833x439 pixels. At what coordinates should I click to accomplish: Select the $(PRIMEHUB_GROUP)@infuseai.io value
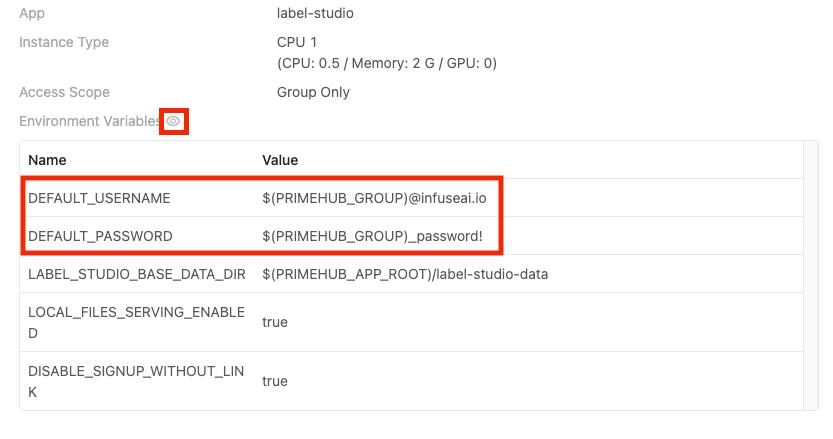point(374,198)
